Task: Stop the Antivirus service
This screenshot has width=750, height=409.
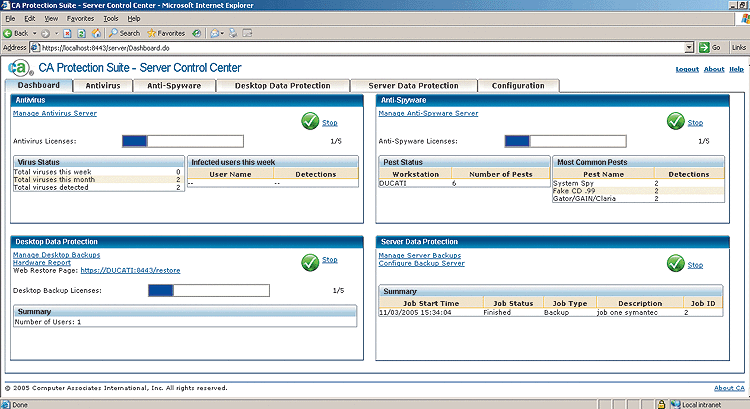Action: tap(330, 123)
